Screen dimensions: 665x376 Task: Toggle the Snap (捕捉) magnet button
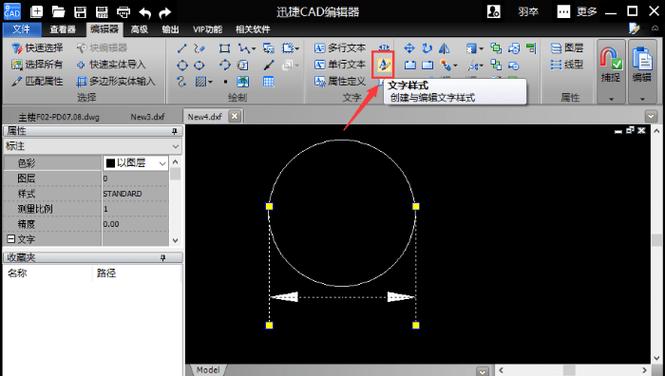coord(611,67)
